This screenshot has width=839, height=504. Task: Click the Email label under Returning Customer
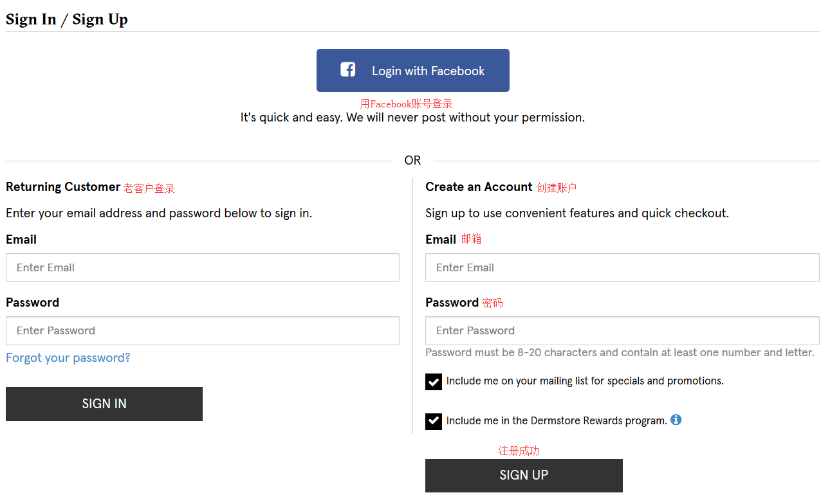(21, 240)
